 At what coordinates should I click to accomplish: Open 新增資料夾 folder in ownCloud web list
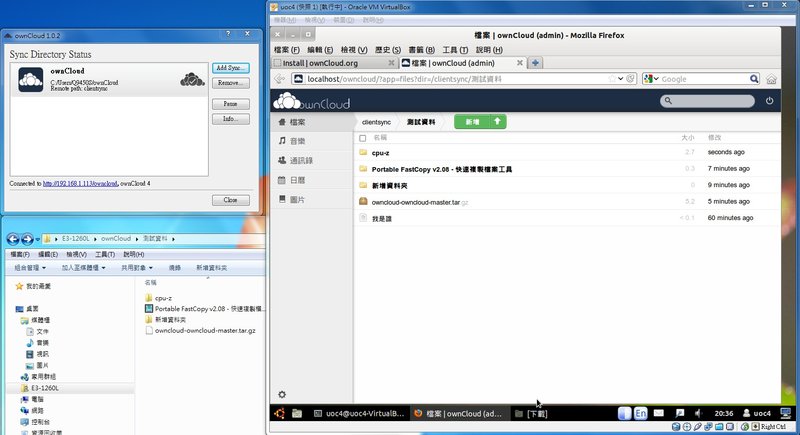click(389, 186)
